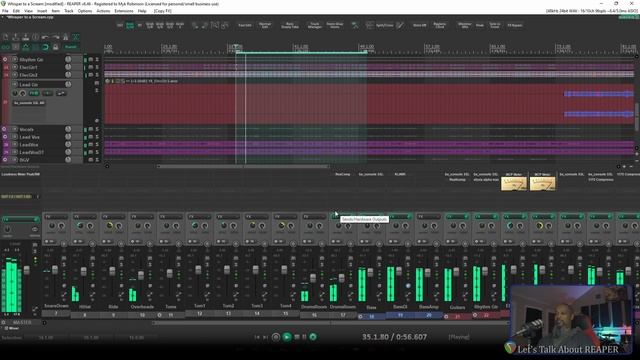The width and height of the screenshot is (640, 360).
Task: Open the Insert menu
Action: pyautogui.click(x=42, y=11)
